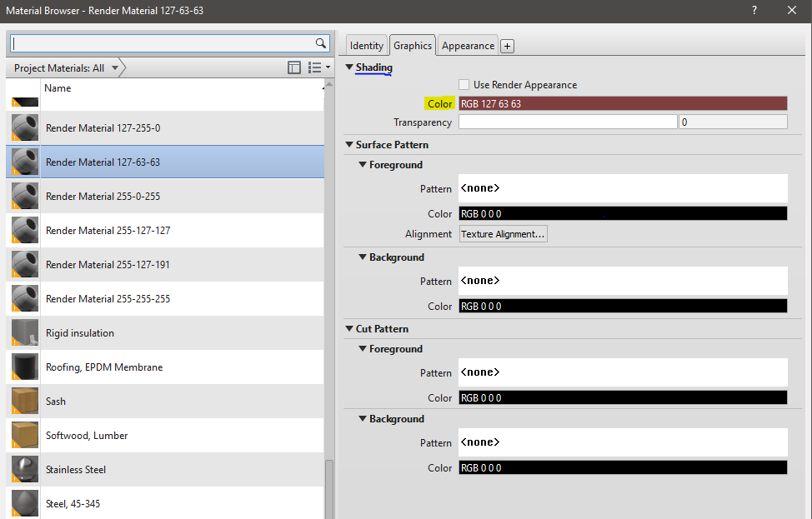
Task: Collapse the Surface Pattern section
Action: [349, 144]
